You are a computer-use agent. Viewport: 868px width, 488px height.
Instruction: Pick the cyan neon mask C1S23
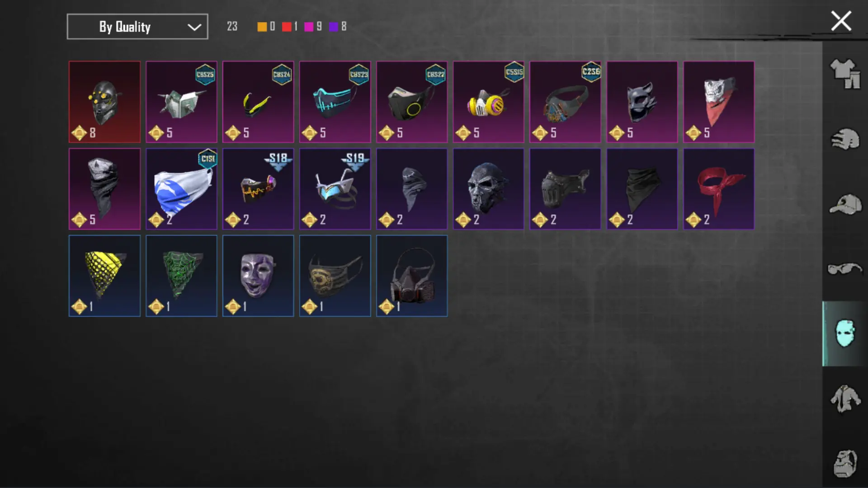335,102
